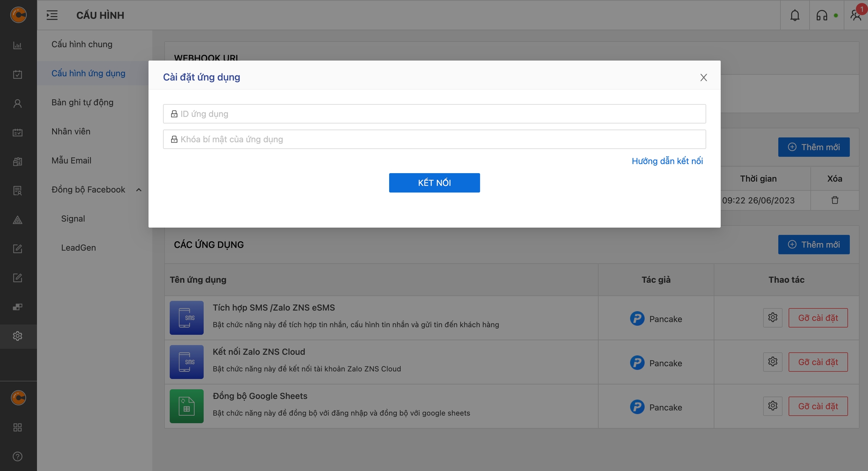The width and height of the screenshot is (868, 471).
Task: Click the notification bell icon
Action: (795, 15)
